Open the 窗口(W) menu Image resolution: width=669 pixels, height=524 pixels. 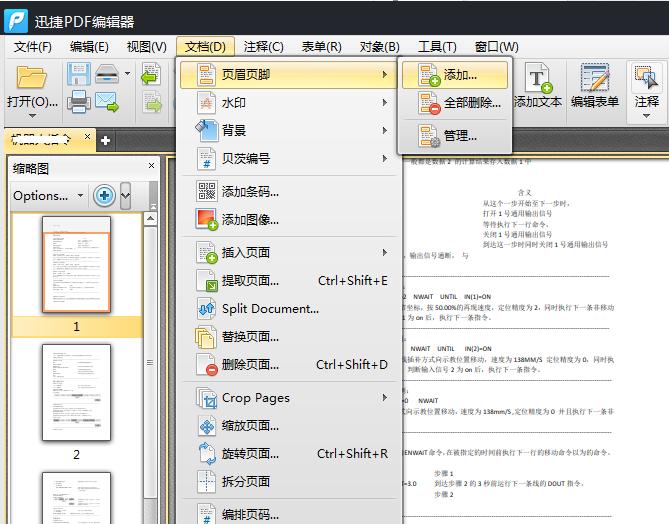497,46
